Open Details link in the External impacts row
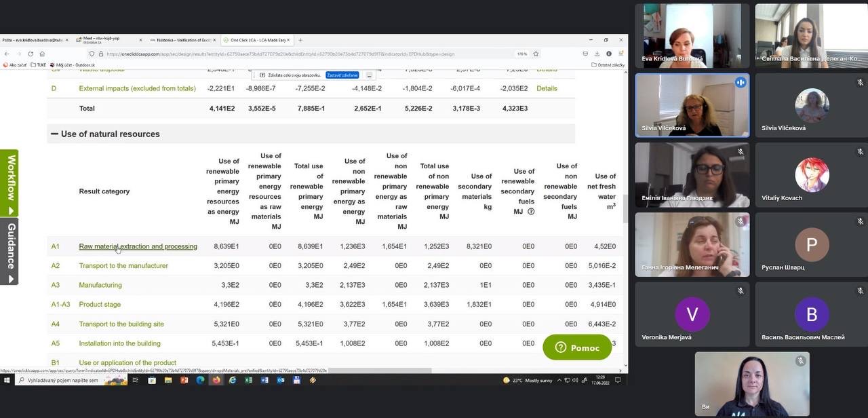 547,88
